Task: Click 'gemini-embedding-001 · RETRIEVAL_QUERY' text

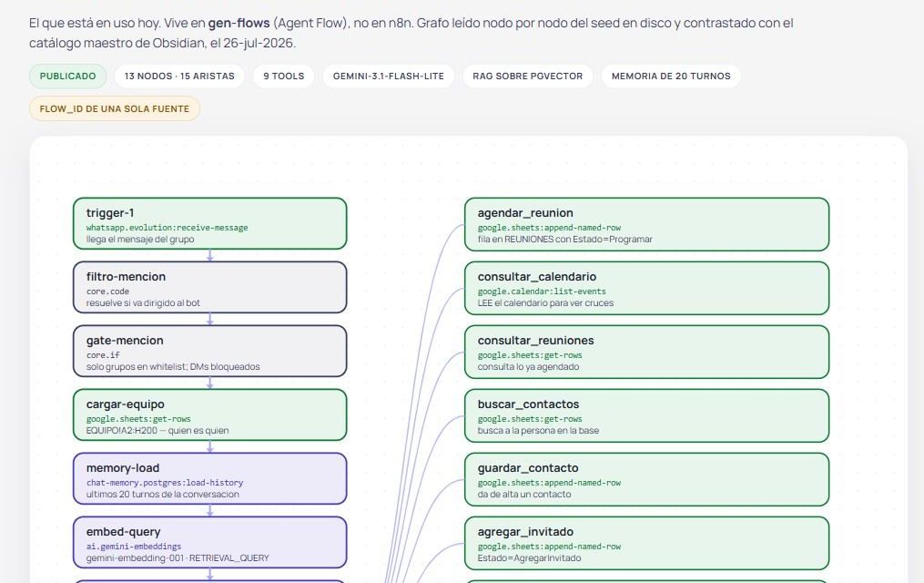Action: (x=178, y=557)
